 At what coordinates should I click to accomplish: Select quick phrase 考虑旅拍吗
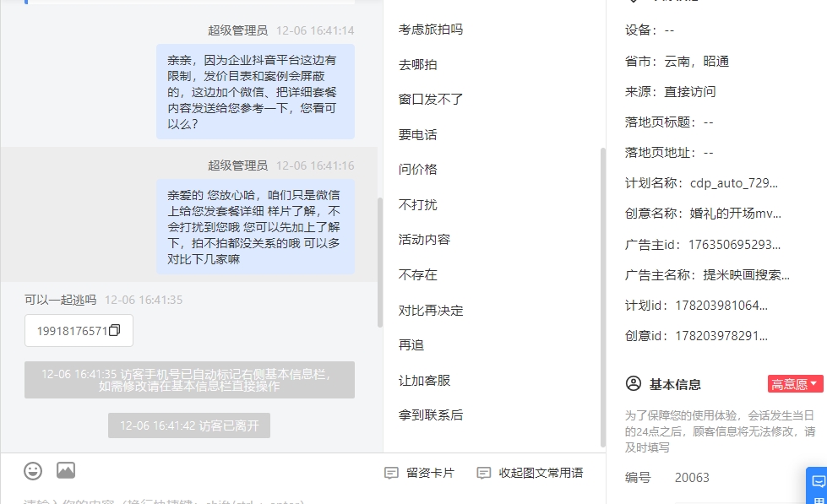tap(430, 30)
